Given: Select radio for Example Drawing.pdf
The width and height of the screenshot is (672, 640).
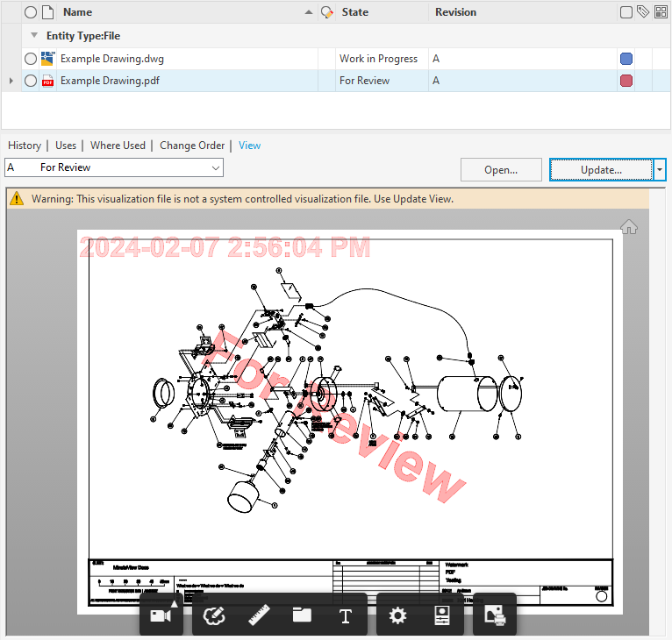Looking at the screenshot, I should [31, 81].
